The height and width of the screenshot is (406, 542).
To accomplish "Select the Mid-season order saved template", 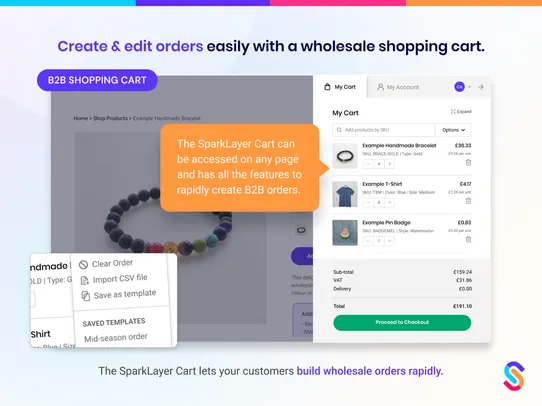I will pos(116,338).
